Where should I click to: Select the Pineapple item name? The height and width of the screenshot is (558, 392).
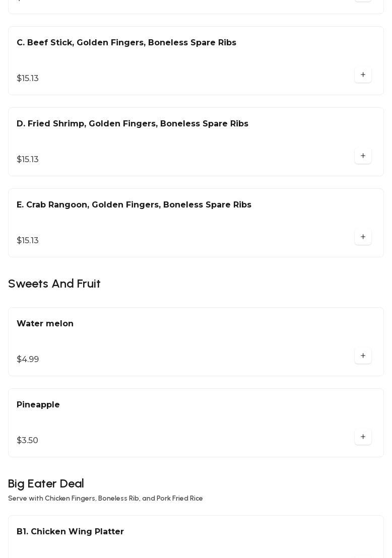click(x=38, y=405)
